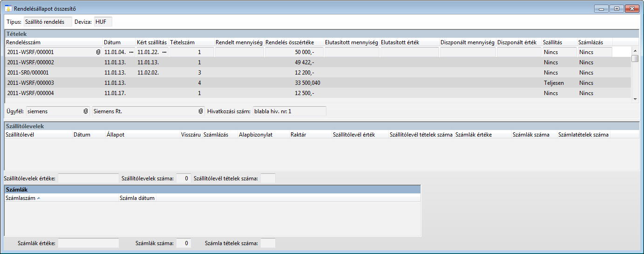Image resolution: width=644 pixels, height=254 pixels.
Task: Click the Raktár column header
Action: [310, 135]
